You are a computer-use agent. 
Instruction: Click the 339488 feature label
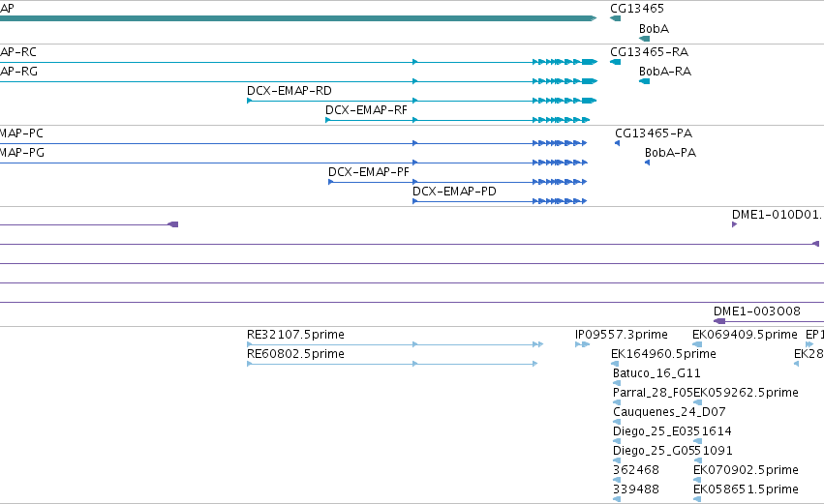(636, 489)
